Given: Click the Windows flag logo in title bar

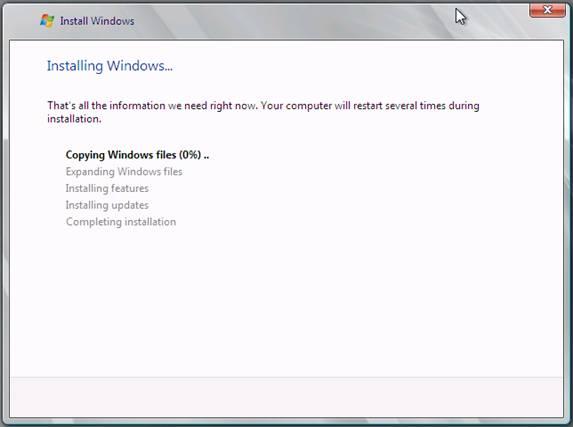Looking at the screenshot, I should coord(47,21).
